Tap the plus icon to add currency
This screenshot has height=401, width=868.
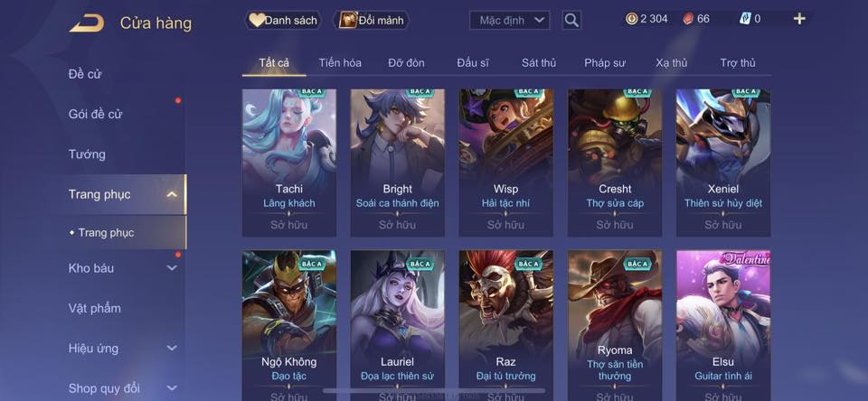tap(799, 19)
